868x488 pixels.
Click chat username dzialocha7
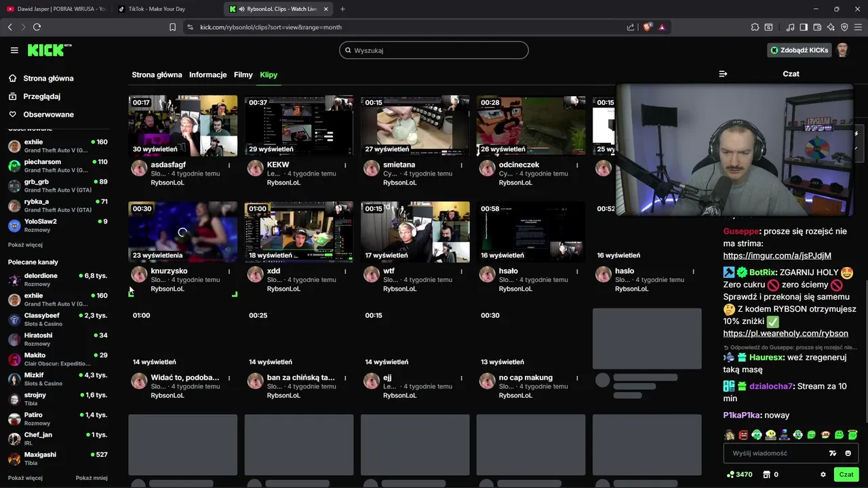[x=771, y=386]
